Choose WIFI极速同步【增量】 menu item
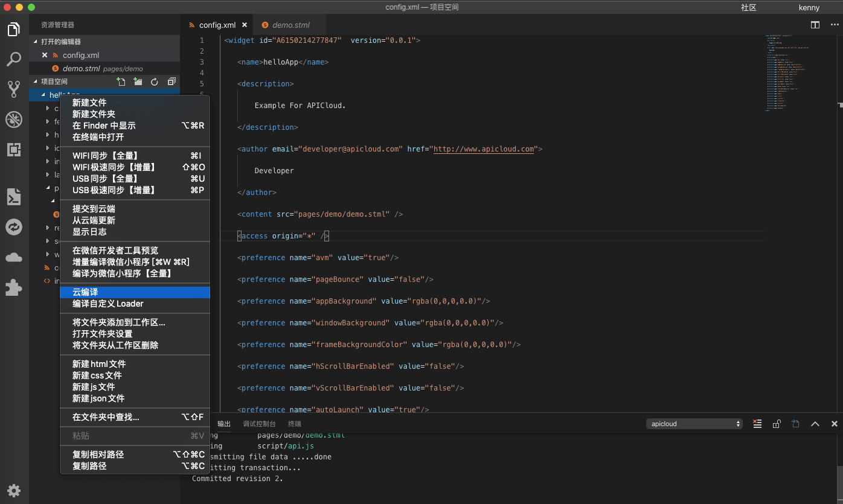The width and height of the screenshot is (843, 504). (x=135, y=167)
